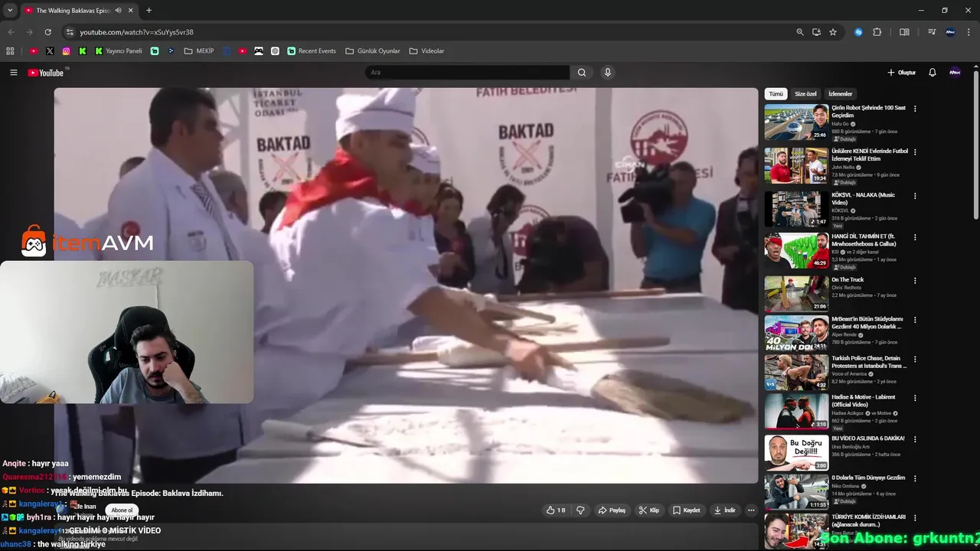Open the first Kick bookmark icon

coord(83,51)
